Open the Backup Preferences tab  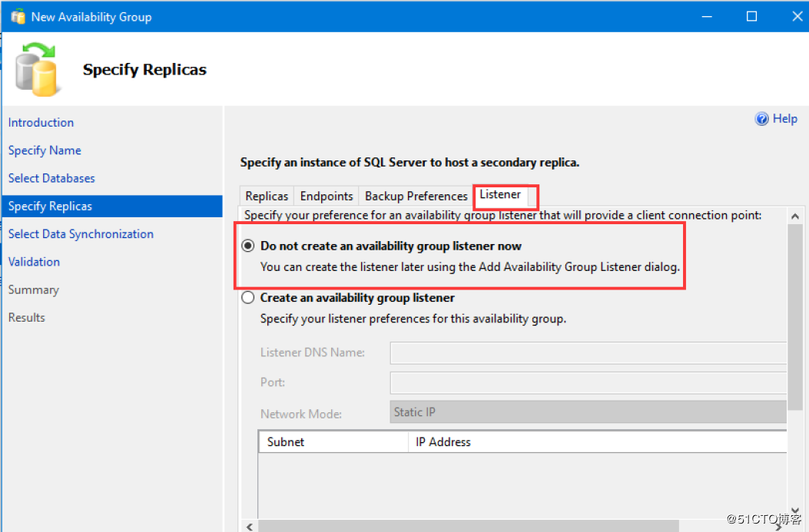[416, 197]
